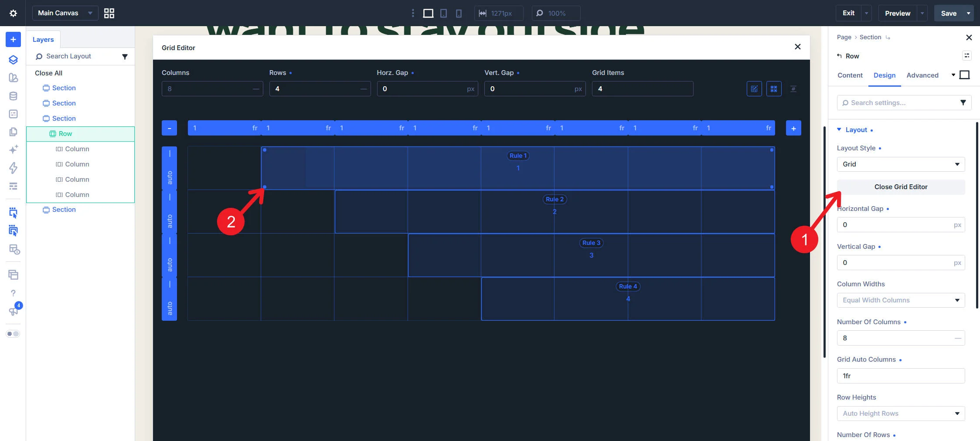980x441 pixels.
Task: Click Close All in Layers panel
Action: 48,73
